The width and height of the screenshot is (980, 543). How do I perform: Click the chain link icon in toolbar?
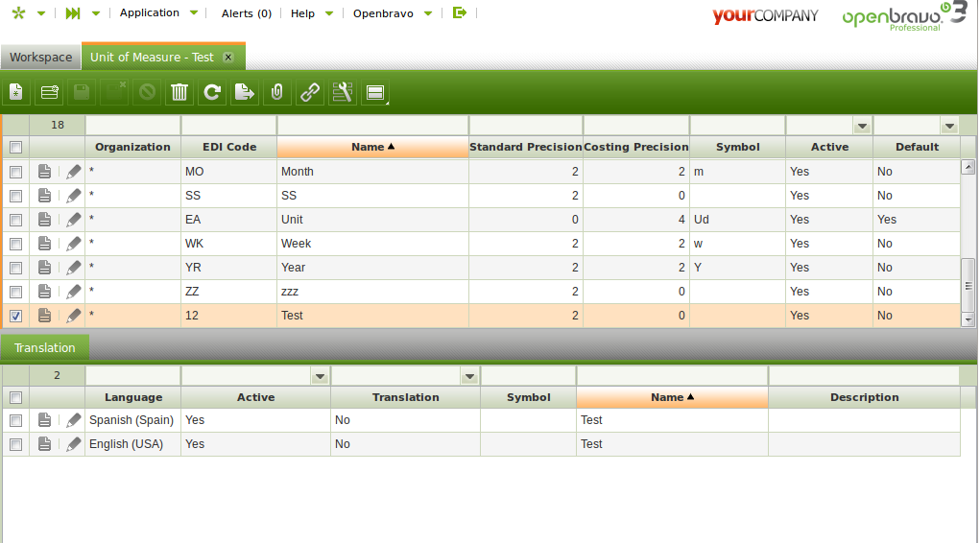click(x=310, y=93)
